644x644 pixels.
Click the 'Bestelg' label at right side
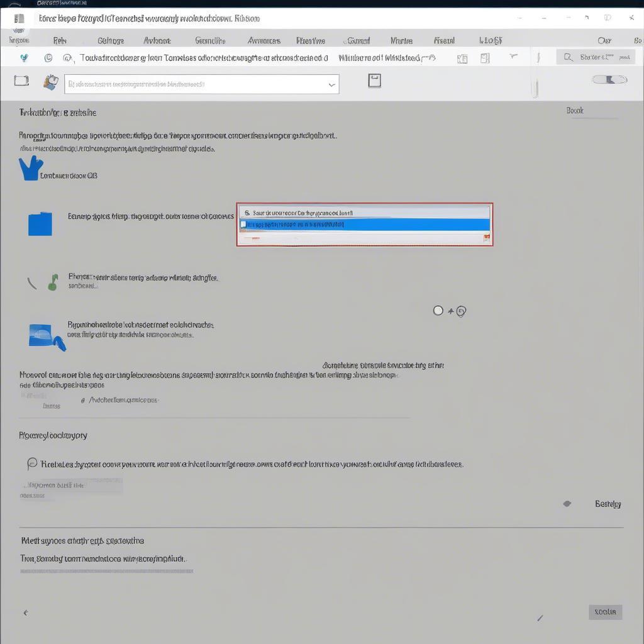click(608, 504)
